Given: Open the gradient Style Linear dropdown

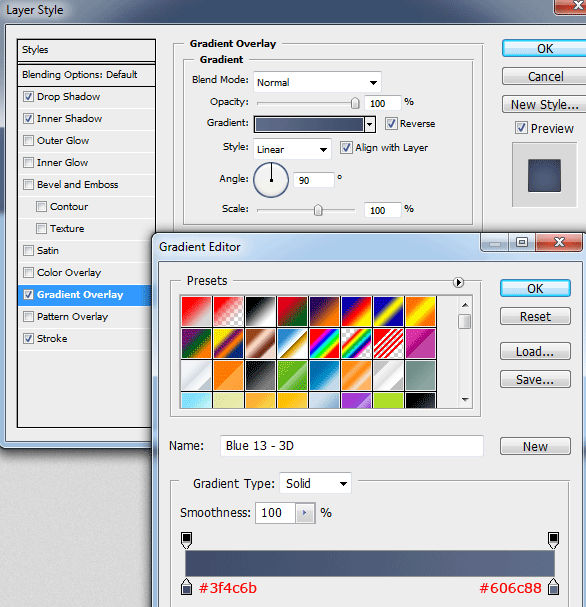Looking at the screenshot, I should (292, 149).
